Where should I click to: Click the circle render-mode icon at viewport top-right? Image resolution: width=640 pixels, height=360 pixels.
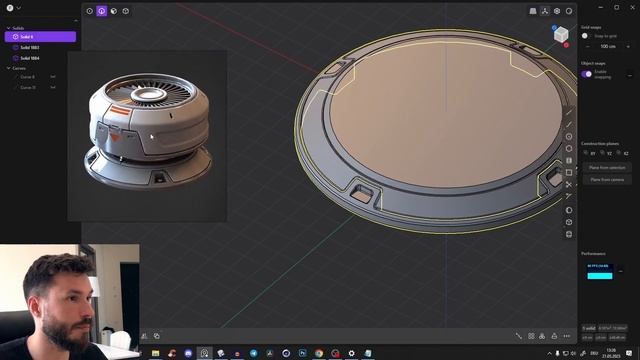pos(569,11)
